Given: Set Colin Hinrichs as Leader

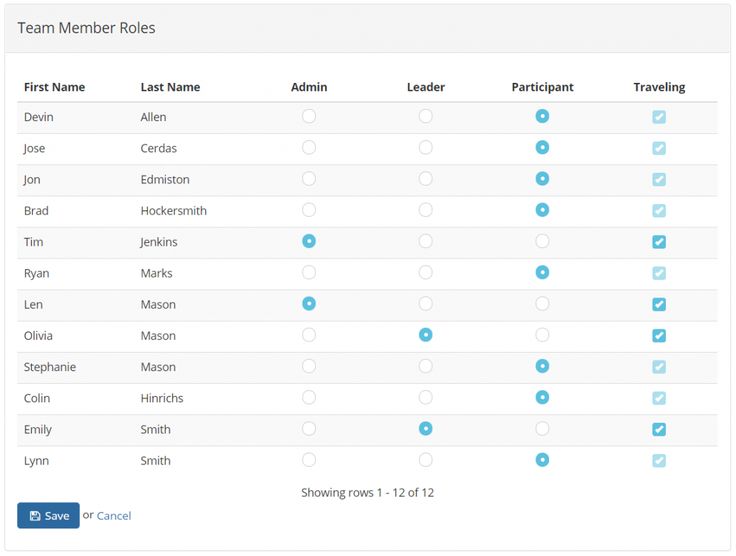Looking at the screenshot, I should tap(426, 398).
